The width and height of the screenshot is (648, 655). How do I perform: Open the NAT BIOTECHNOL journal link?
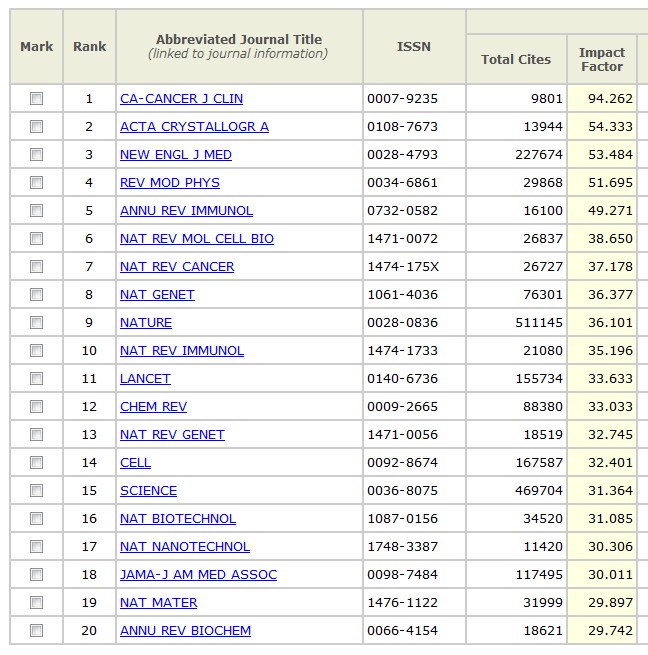178,519
